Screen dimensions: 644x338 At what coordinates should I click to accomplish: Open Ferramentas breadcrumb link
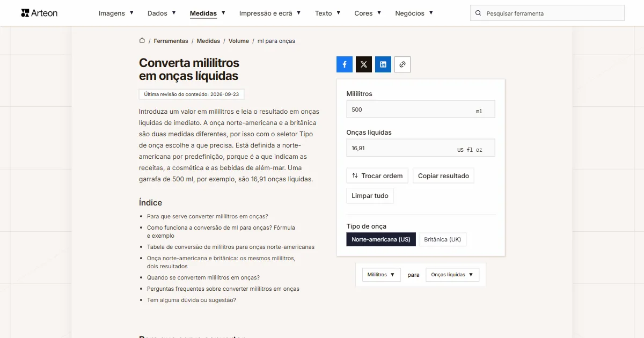point(171,41)
